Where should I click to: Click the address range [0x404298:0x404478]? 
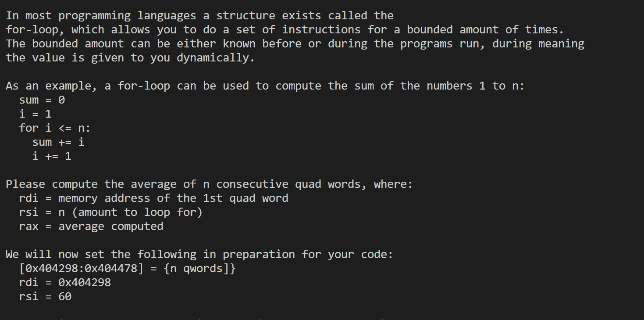[x=81, y=268]
